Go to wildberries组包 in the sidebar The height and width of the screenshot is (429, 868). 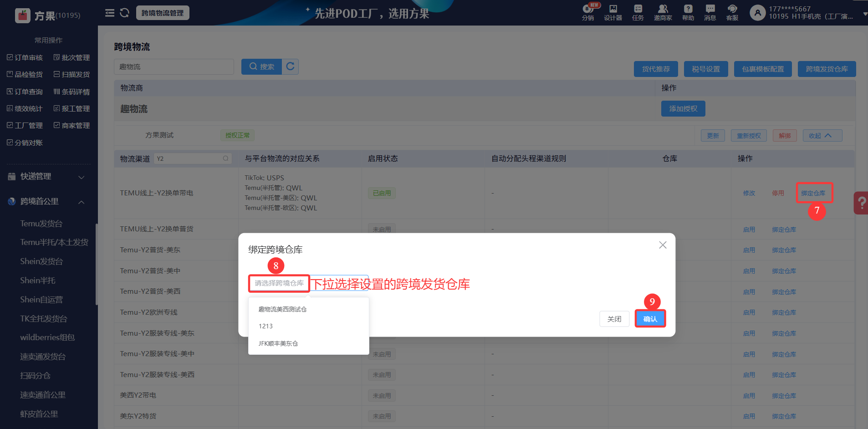point(47,337)
